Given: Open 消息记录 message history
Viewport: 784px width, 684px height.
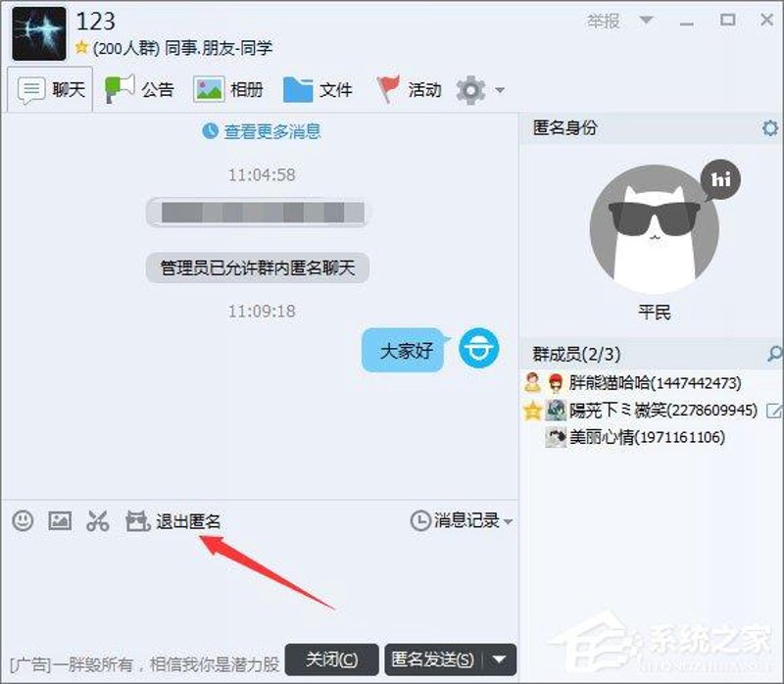Looking at the screenshot, I should click(x=456, y=520).
